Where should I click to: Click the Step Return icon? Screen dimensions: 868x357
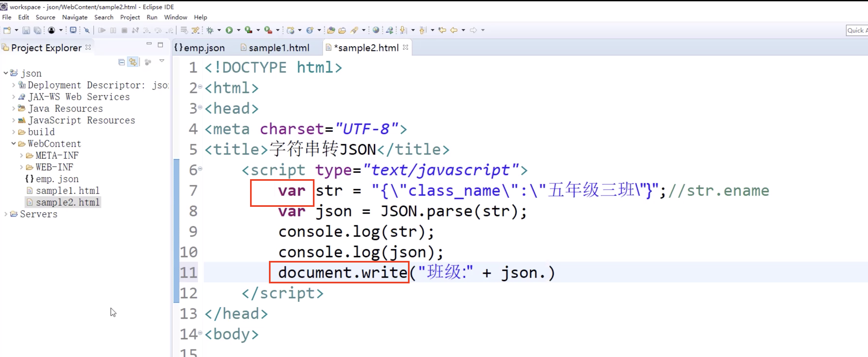point(170,30)
